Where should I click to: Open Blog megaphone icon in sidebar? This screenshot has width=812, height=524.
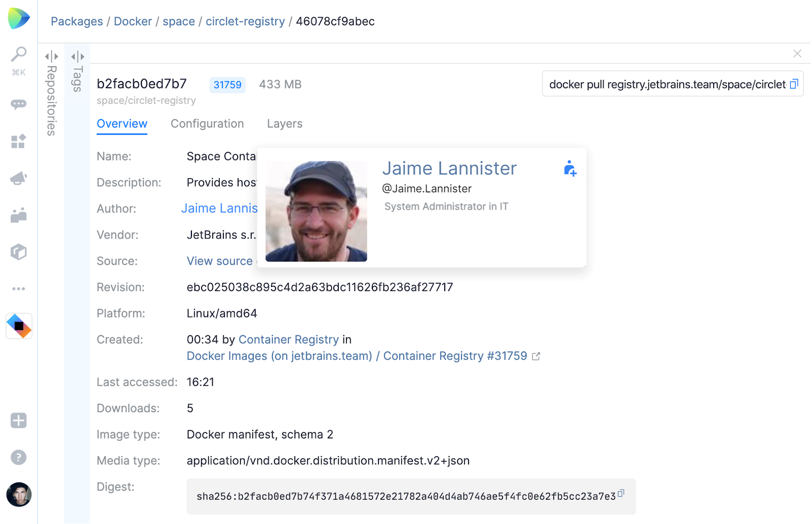point(19,178)
